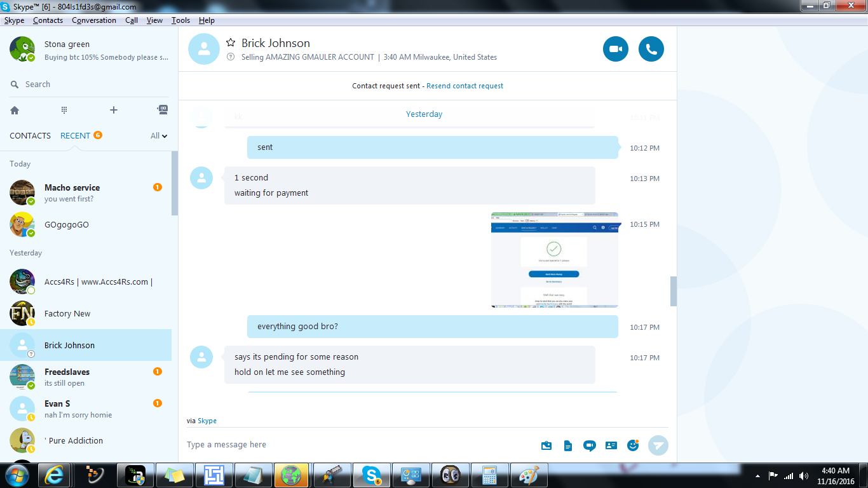Open the Skype menu

14,20
